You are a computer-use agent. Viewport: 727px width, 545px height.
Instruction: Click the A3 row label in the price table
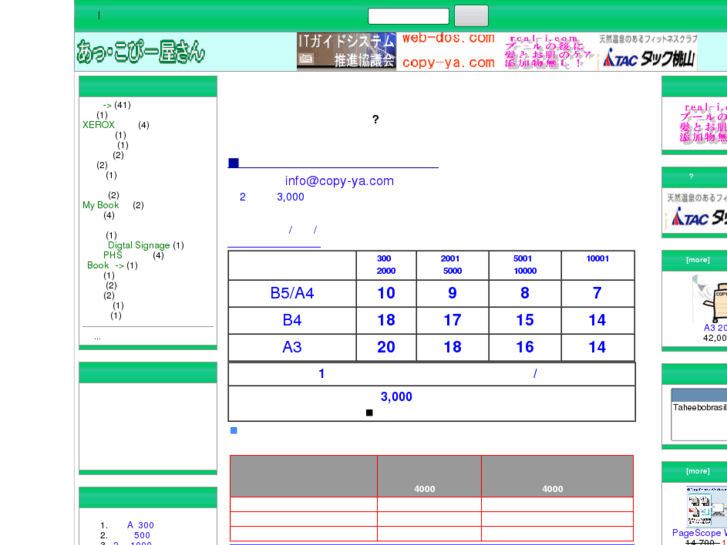tap(292, 347)
